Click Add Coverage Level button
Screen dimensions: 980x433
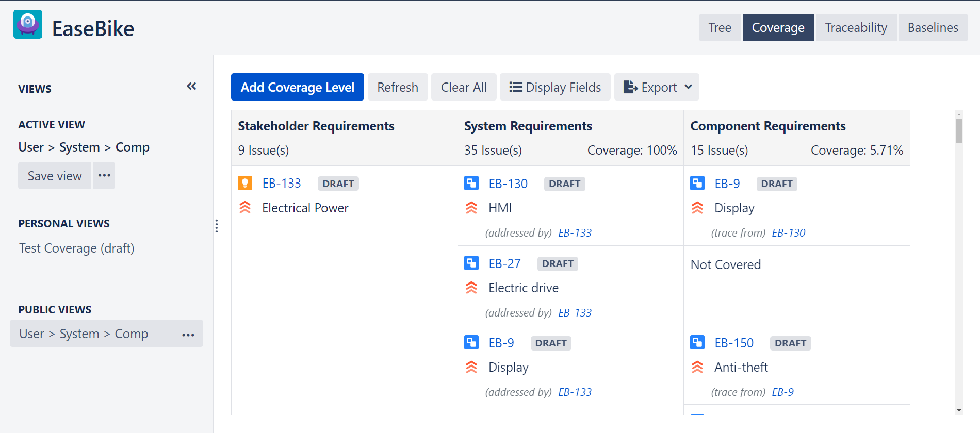coord(298,87)
